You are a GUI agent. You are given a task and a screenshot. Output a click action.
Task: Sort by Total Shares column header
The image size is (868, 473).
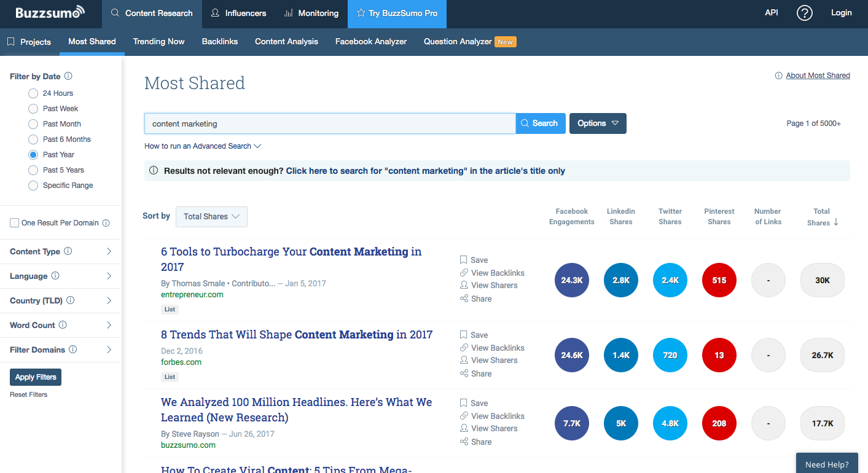pos(822,217)
